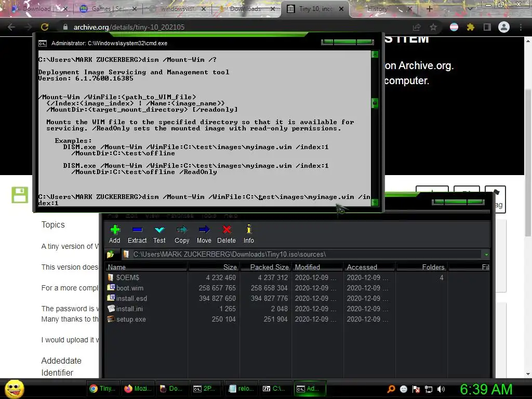
Task: Open Chrome tab search chevron
Action: tap(470, 9)
